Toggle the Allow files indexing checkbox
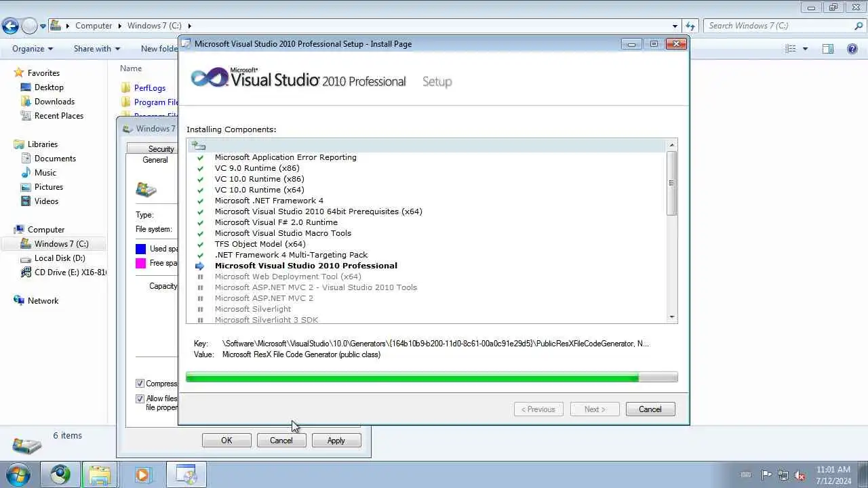Screen dimensions: 868x488 coord(140,399)
